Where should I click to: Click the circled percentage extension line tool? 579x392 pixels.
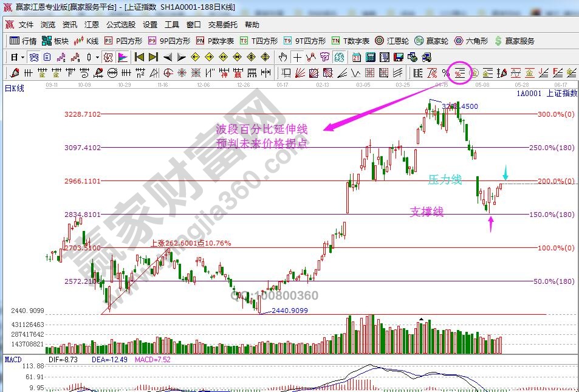point(459,73)
